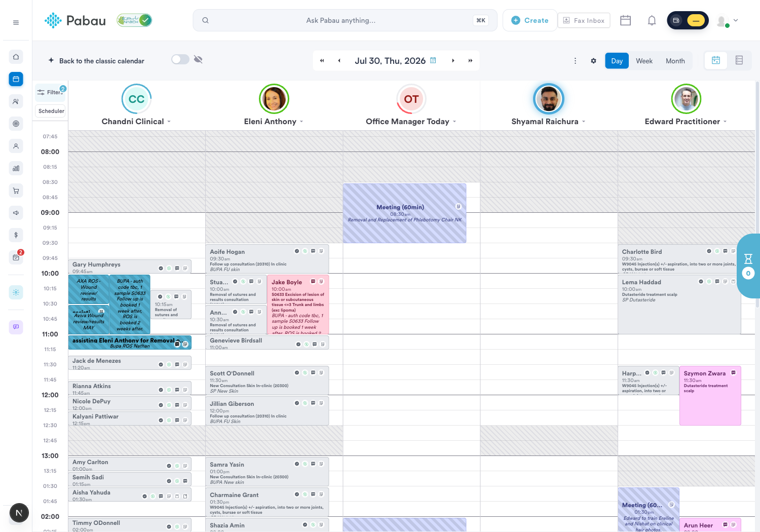Screen dimensions: 760x532
Task: Click status check icon on Gary Humphreys appointment
Action: tap(161, 268)
